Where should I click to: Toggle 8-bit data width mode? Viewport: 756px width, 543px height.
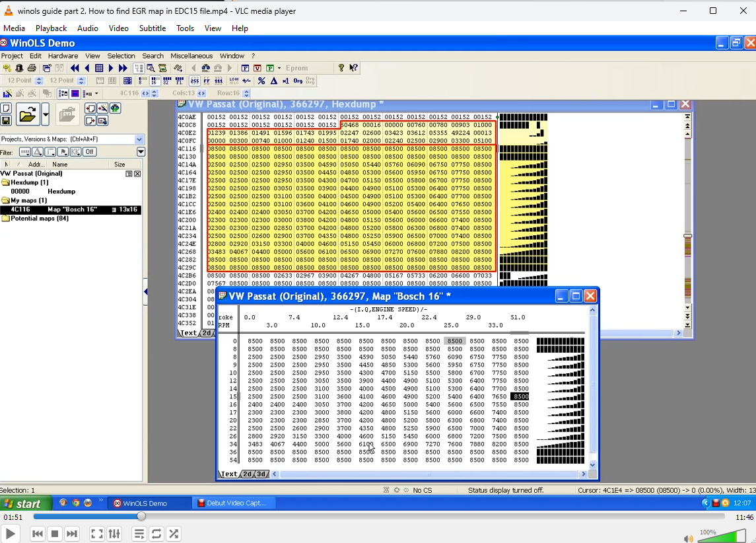point(142,81)
